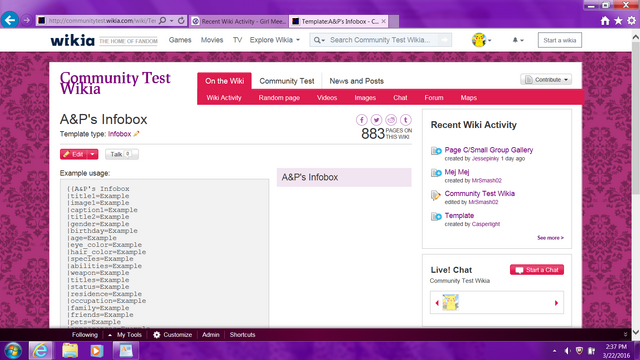
Task: Open Jessepinky user link
Action: 485,158
